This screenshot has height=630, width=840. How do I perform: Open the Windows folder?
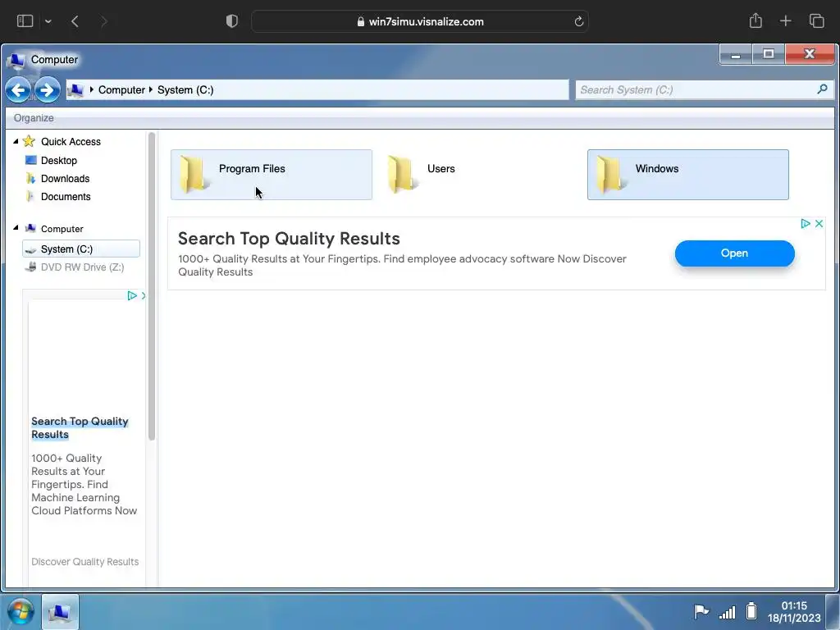[x=688, y=175]
